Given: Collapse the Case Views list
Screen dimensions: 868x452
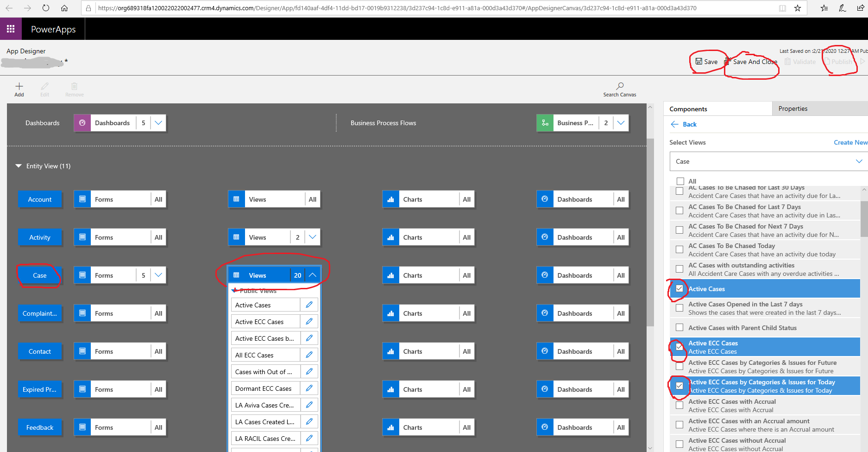Looking at the screenshot, I should tap(313, 275).
